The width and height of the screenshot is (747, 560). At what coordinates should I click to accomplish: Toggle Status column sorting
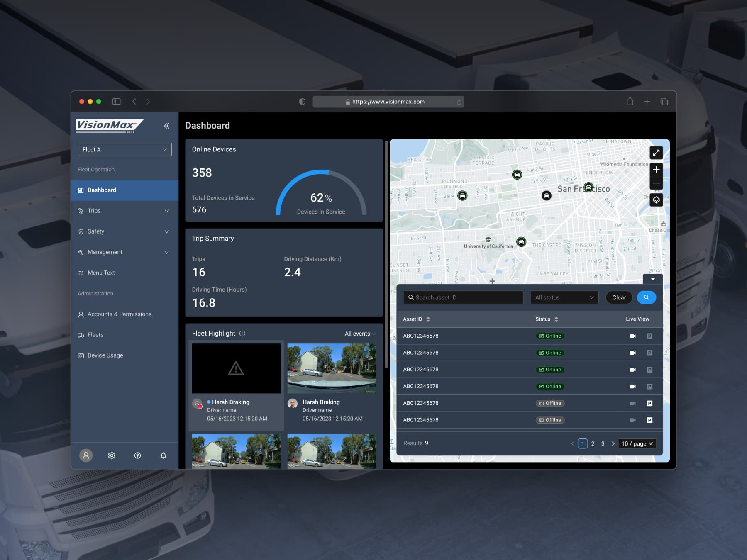556,319
